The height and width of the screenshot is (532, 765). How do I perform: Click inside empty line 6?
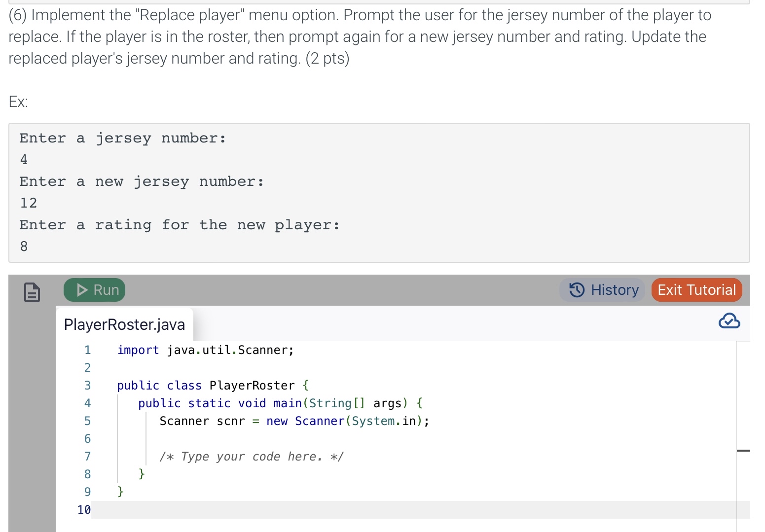197,438
